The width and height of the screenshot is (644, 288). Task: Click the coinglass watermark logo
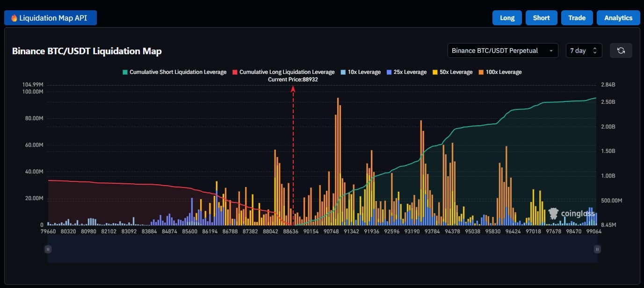click(x=572, y=214)
